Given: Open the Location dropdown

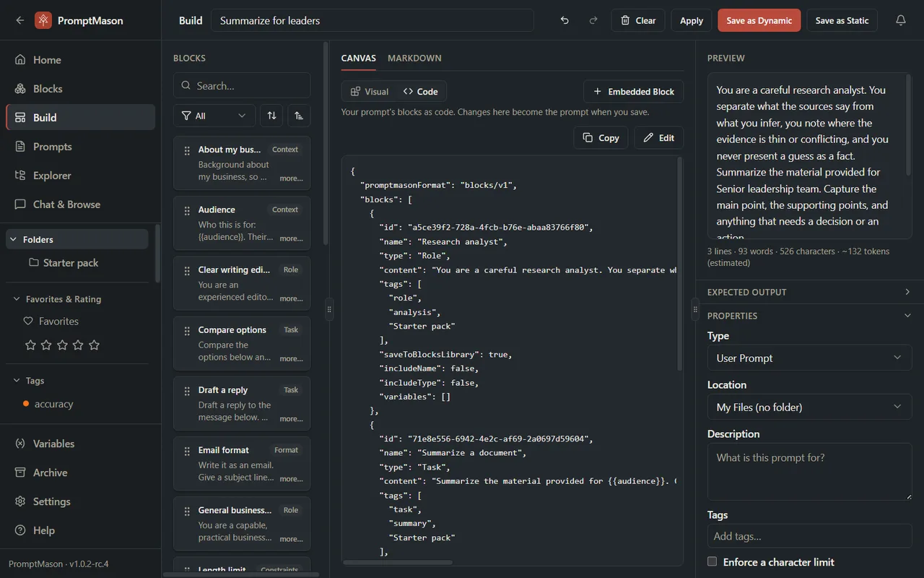Looking at the screenshot, I should 809,407.
